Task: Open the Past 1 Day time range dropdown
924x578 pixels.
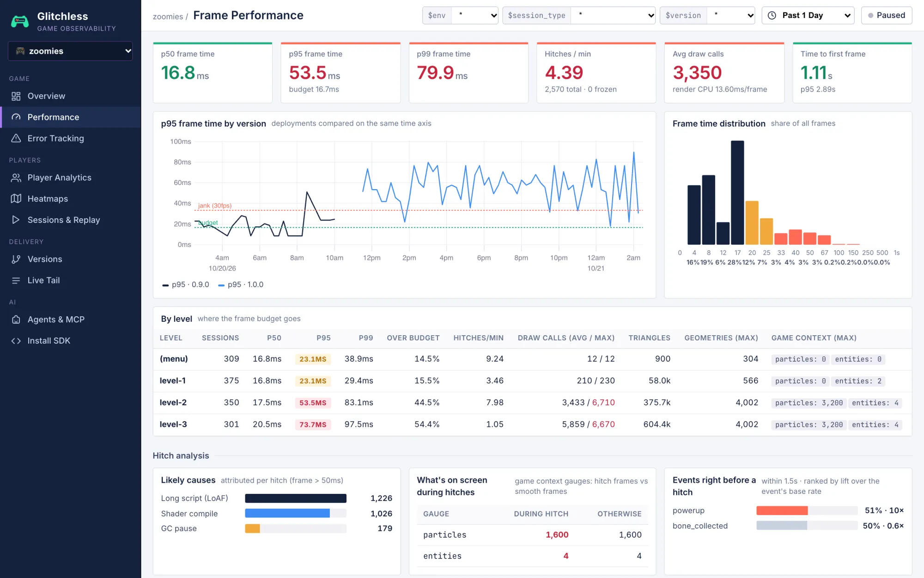Action: coord(808,15)
